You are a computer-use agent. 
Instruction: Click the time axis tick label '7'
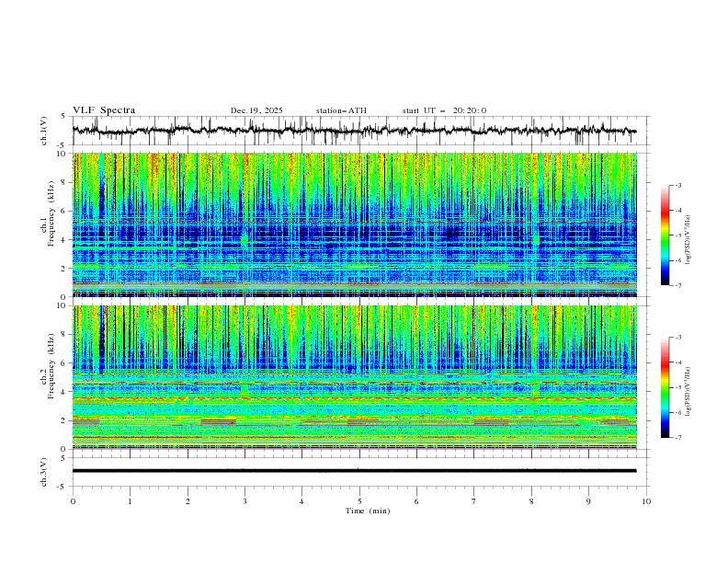tap(474, 501)
